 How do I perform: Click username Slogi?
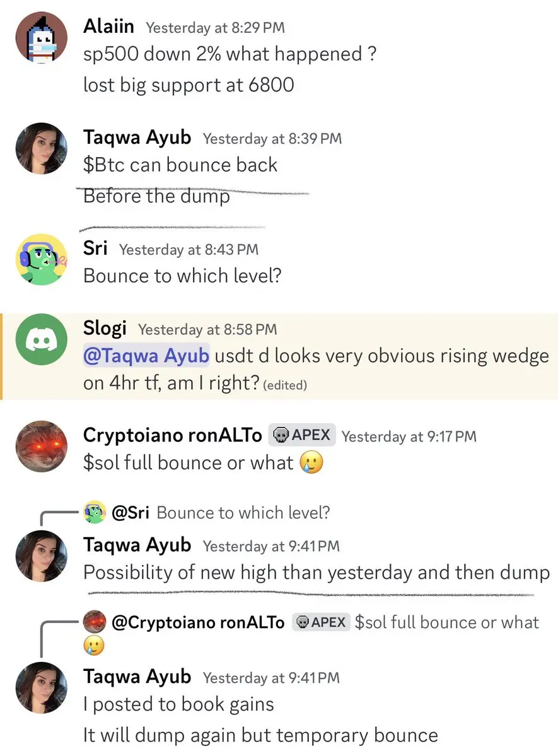point(105,329)
